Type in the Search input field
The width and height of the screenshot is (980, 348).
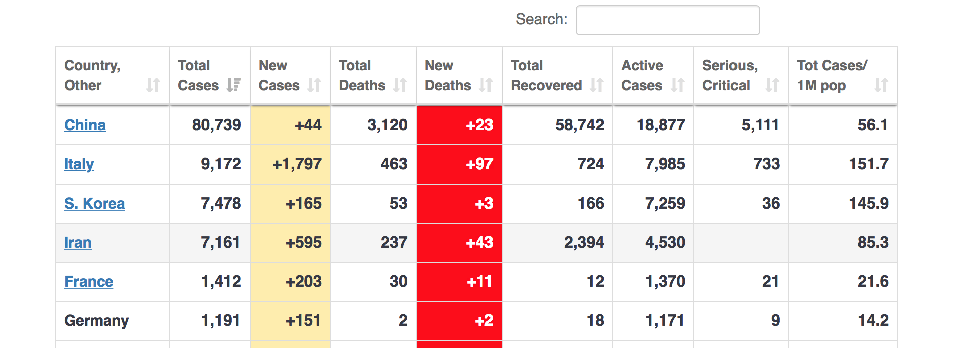(x=667, y=20)
